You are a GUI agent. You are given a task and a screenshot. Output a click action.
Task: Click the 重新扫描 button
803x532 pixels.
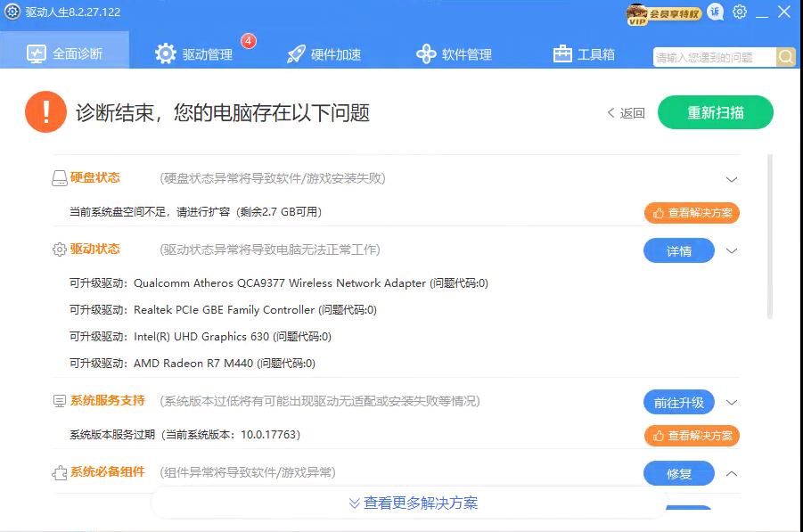pos(716,112)
